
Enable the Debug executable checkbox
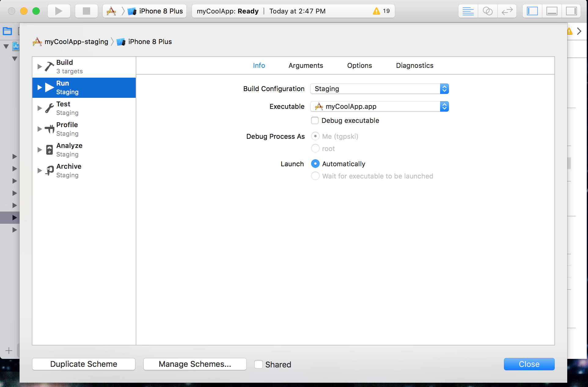pyautogui.click(x=314, y=120)
